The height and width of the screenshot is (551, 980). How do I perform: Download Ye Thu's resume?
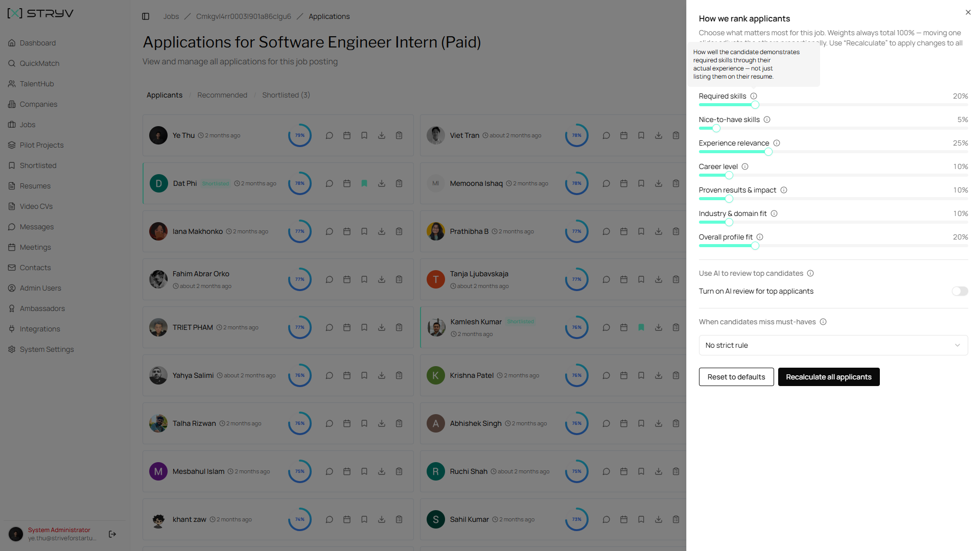[382, 135]
